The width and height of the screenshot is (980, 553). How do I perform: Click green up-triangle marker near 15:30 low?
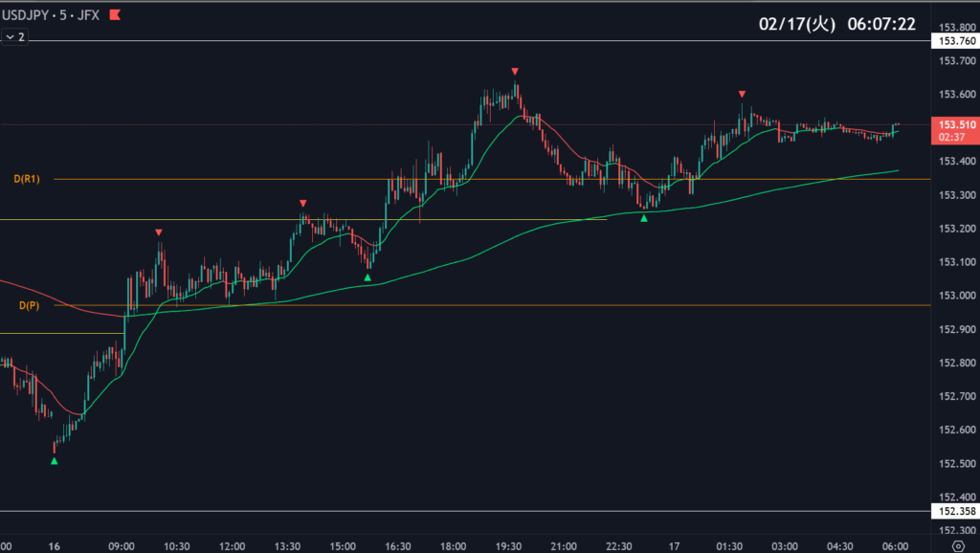coord(367,277)
